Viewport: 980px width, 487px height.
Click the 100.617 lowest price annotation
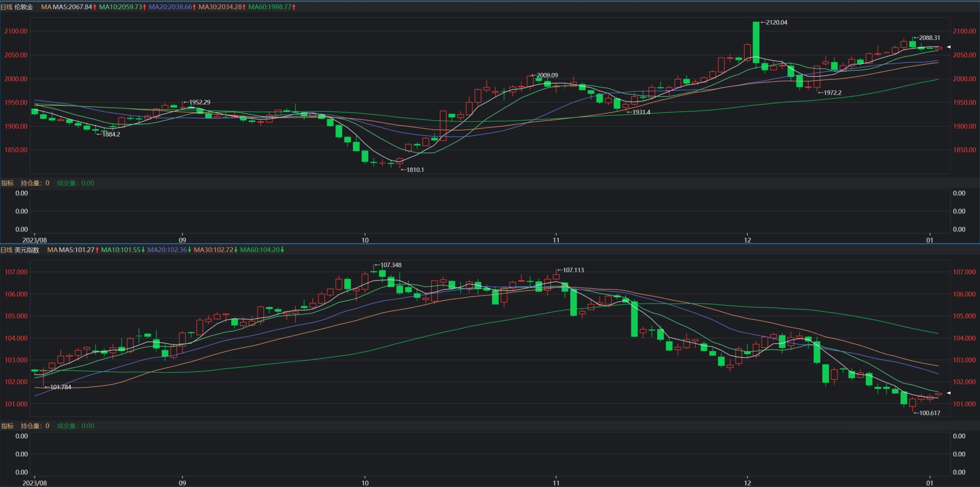[927, 413]
